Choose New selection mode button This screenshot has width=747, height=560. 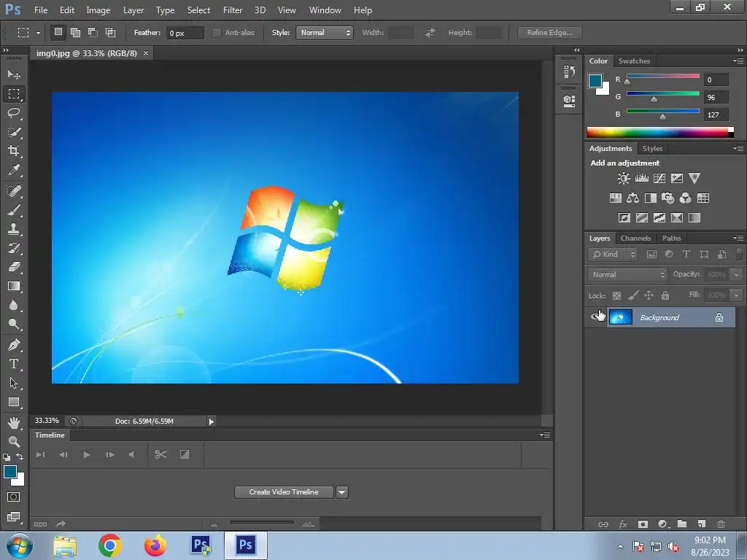(x=58, y=32)
